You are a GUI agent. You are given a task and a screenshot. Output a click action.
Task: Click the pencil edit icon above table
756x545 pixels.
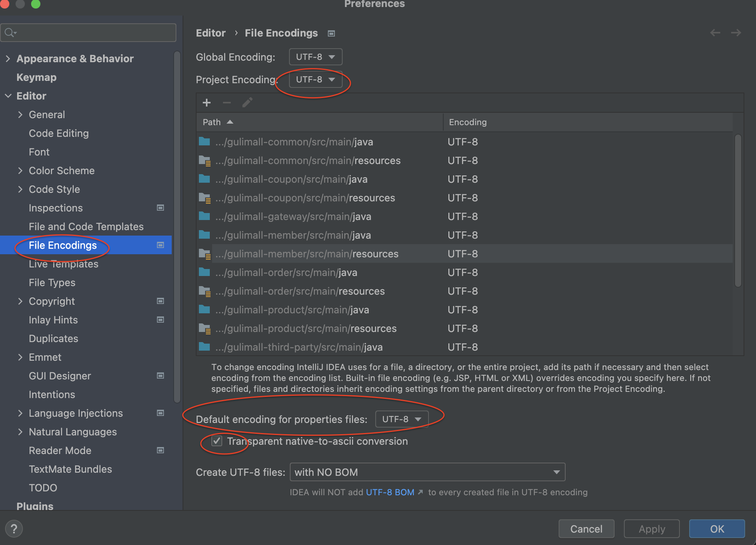point(247,103)
